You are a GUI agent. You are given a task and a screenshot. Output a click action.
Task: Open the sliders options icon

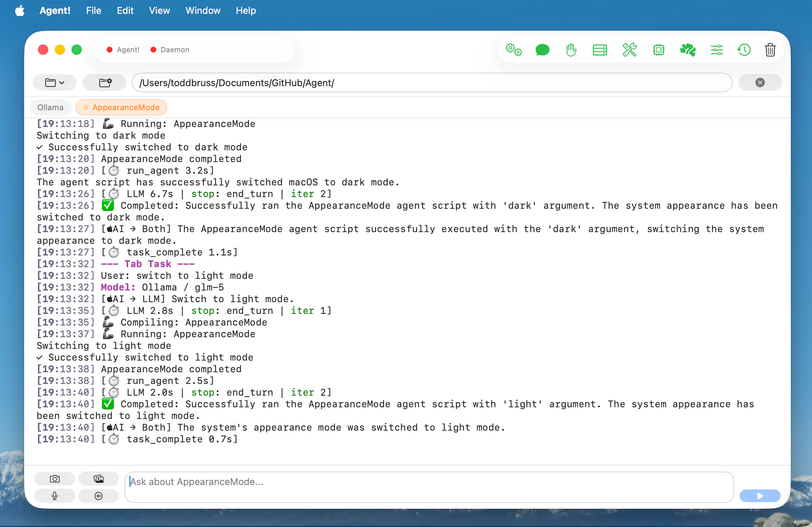click(x=717, y=50)
